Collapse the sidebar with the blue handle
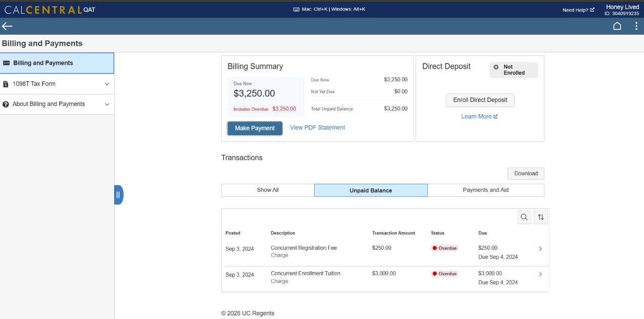The image size is (644, 319). point(118,194)
